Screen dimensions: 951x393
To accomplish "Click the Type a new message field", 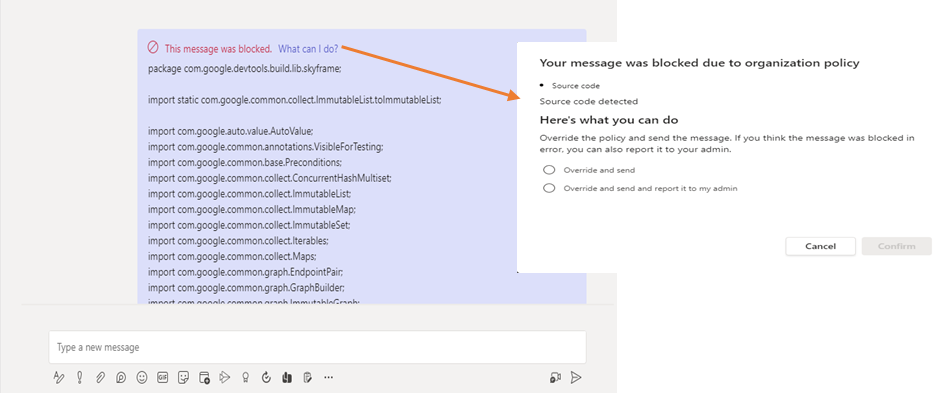I will tap(318, 347).
